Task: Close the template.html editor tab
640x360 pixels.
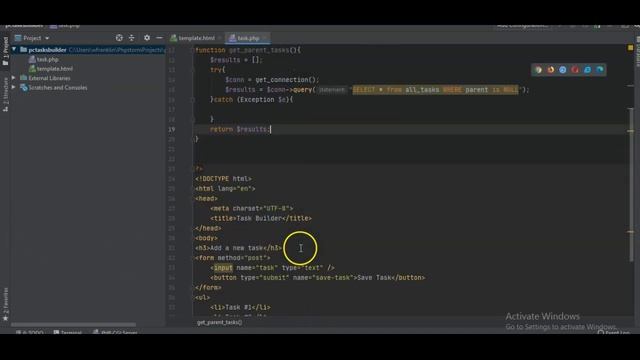Action: [x=220, y=38]
